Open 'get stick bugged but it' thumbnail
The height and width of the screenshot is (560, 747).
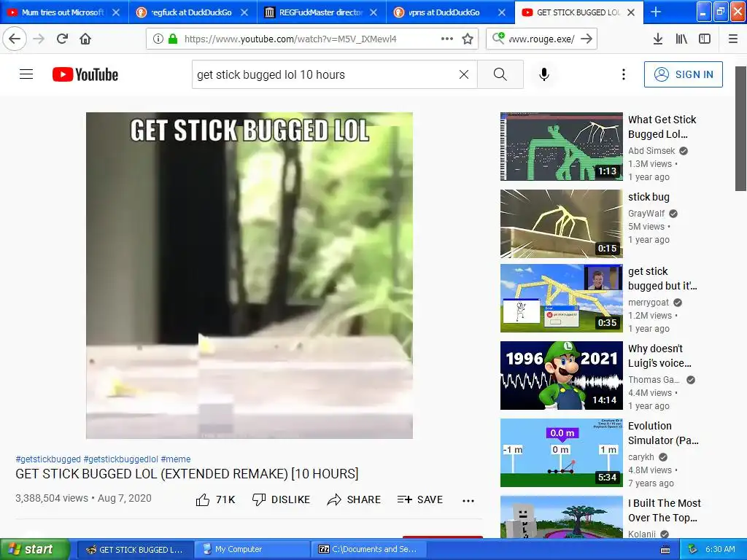561,298
